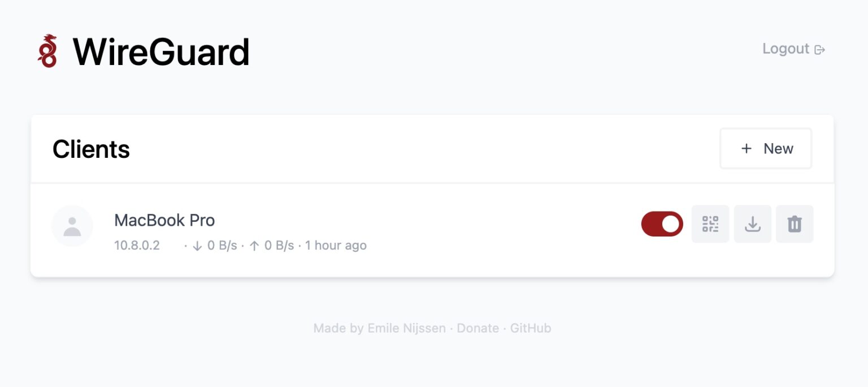
Task: Download MacBook Pro configuration file
Action: tap(752, 224)
